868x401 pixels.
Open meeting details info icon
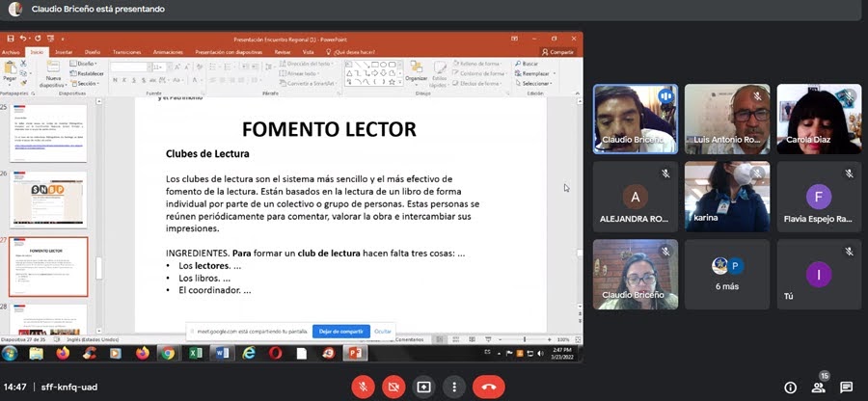(x=790, y=387)
